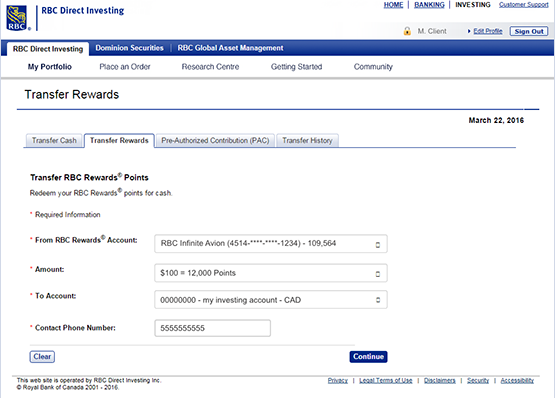Image resolution: width=555 pixels, height=398 pixels.
Task: Open the Amount dropdown showing $100
Action: tap(271, 273)
